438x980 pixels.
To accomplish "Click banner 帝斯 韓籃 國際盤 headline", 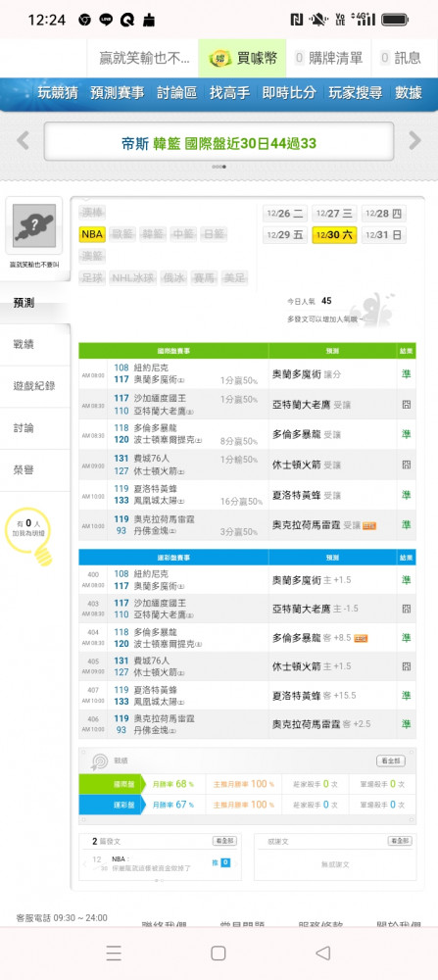I will pos(219,143).
